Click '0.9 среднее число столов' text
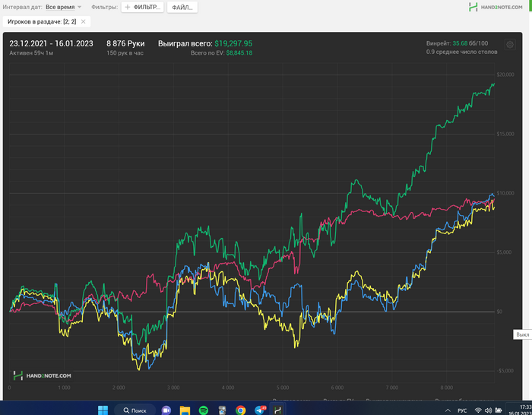Viewport: 532px width, 415px height. tap(462, 52)
